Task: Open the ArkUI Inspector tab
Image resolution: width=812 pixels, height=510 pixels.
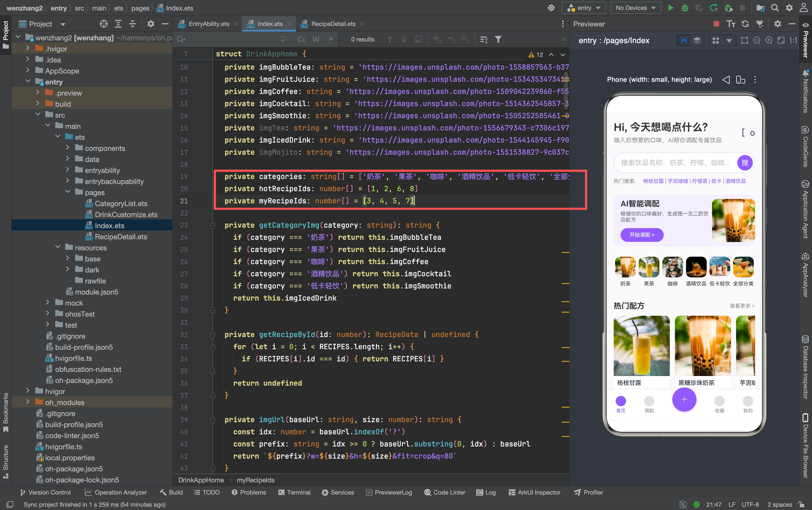Action: click(x=534, y=492)
